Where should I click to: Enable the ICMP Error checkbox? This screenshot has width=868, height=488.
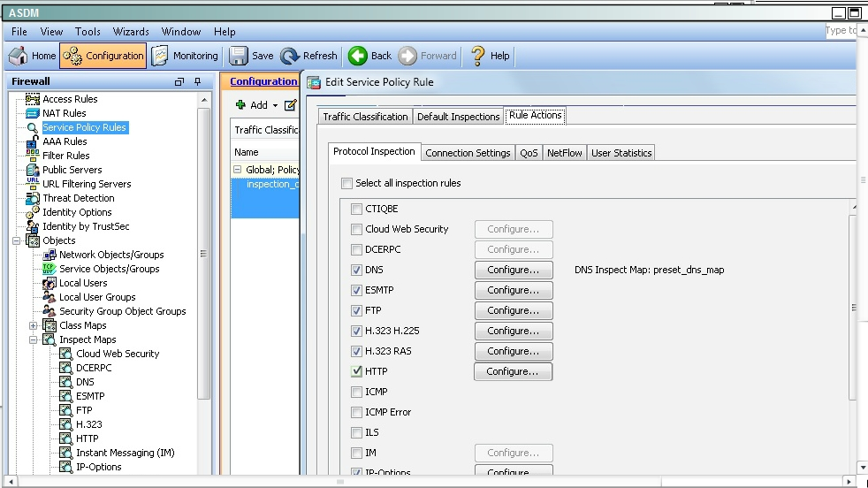click(356, 412)
